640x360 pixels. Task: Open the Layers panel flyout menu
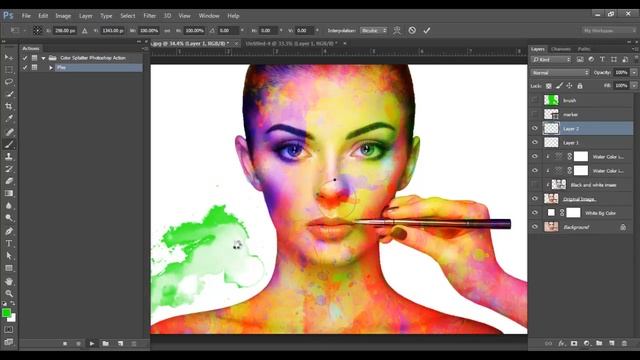(x=635, y=49)
